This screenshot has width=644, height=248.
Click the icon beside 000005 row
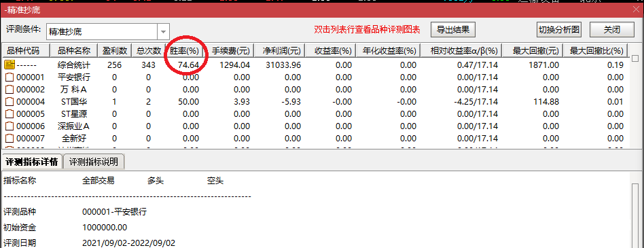pos(10,113)
